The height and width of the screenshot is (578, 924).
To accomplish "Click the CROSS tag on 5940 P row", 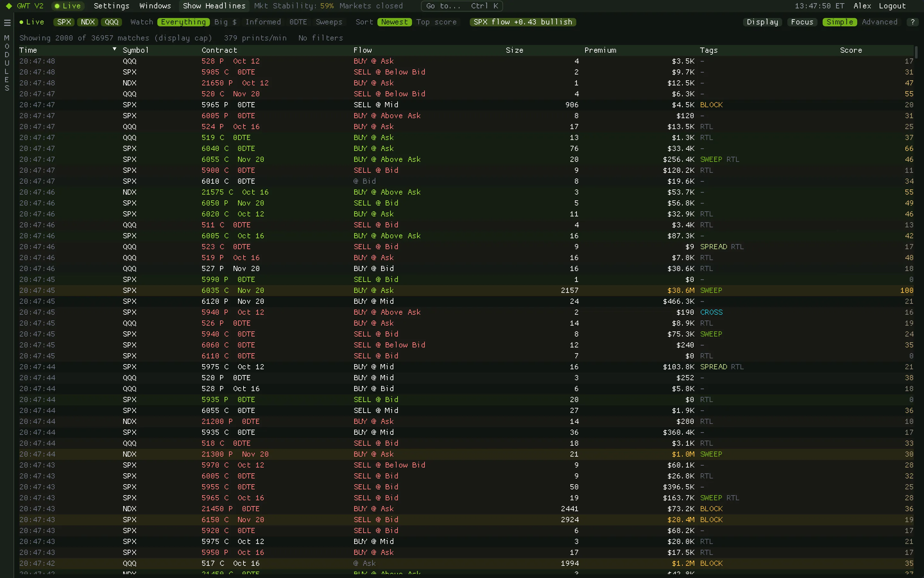I will [x=711, y=312].
